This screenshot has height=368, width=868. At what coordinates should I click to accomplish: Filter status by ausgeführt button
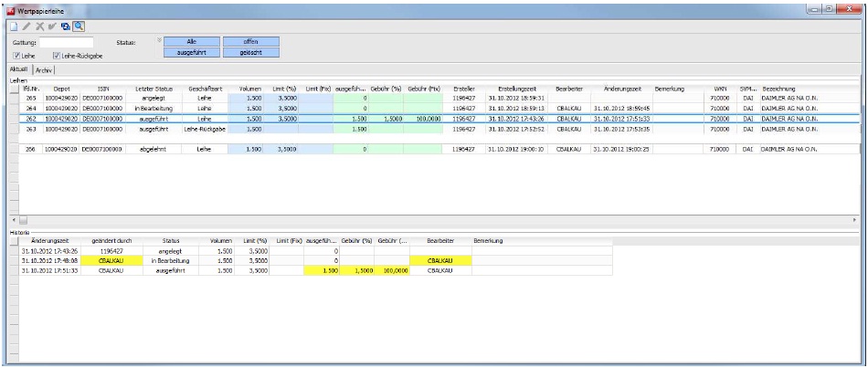click(192, 53)
